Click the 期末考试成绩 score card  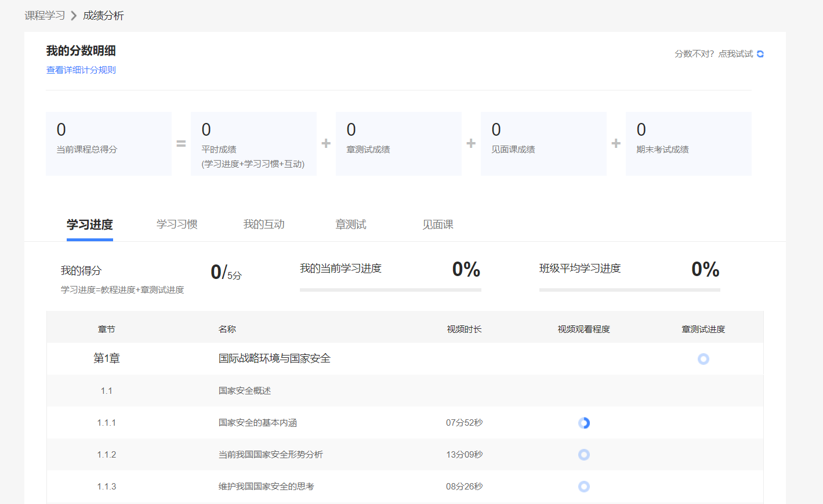688,144
